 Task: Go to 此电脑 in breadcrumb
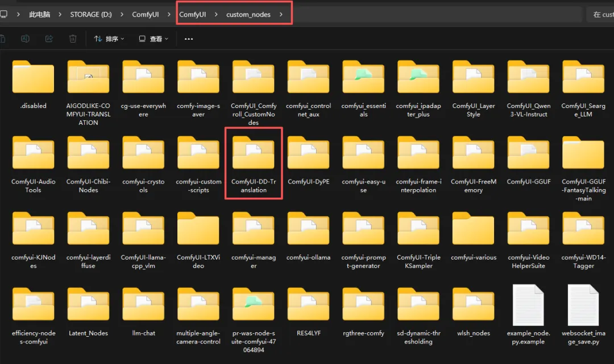[x=40, y=14]
